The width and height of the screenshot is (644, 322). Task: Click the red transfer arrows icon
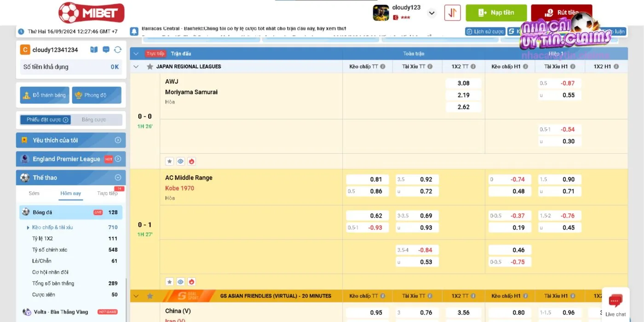coord(452,13)
